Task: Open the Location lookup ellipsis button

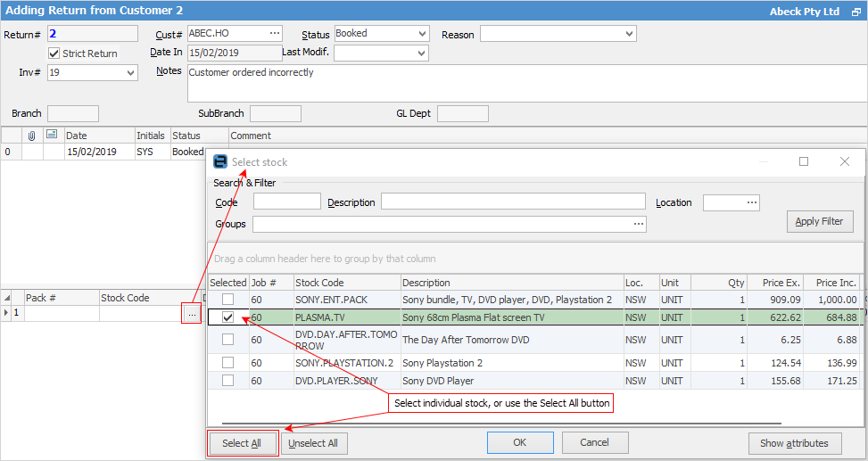Action: (752, 202)
